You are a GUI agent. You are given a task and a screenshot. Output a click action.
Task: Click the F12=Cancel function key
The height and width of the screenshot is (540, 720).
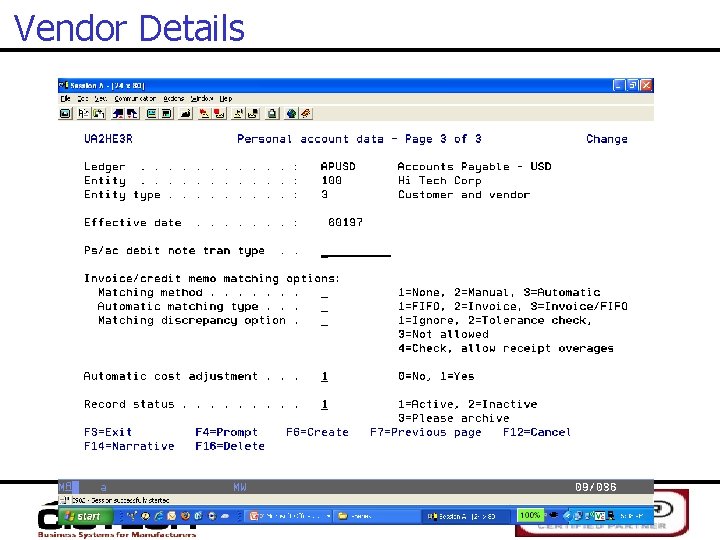tap(537, 433)
